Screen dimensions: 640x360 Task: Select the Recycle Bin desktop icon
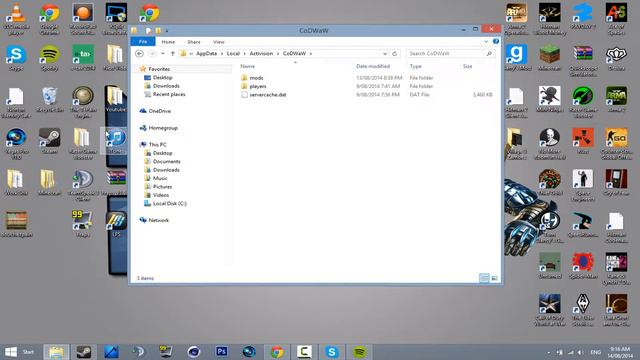(x=49, y=100)
